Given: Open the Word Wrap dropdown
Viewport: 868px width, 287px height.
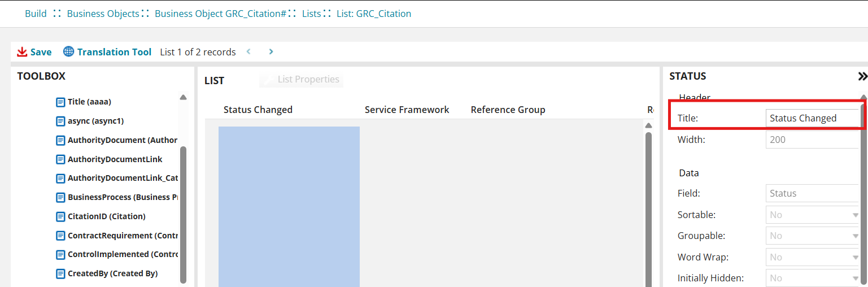Looking at the screenshot, I should click(x=813, y=257).
